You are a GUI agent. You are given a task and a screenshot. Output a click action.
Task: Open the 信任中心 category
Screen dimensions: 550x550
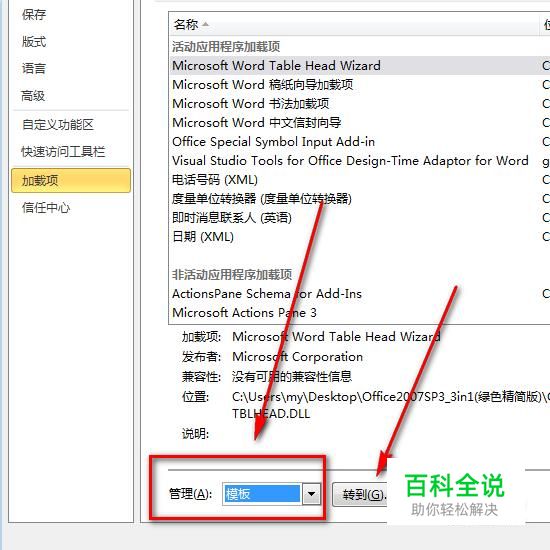tap(46, 208)
